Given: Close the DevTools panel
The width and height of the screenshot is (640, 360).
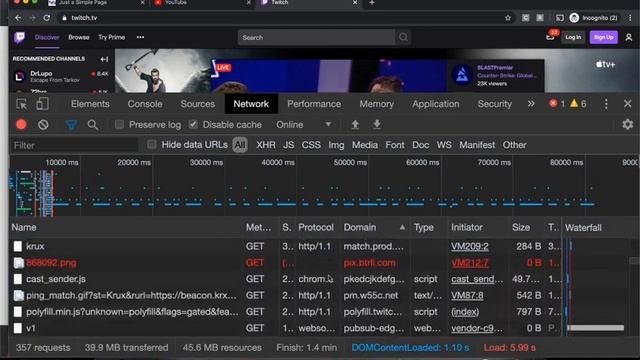Looking at the screenshot, I should point(628,104).
